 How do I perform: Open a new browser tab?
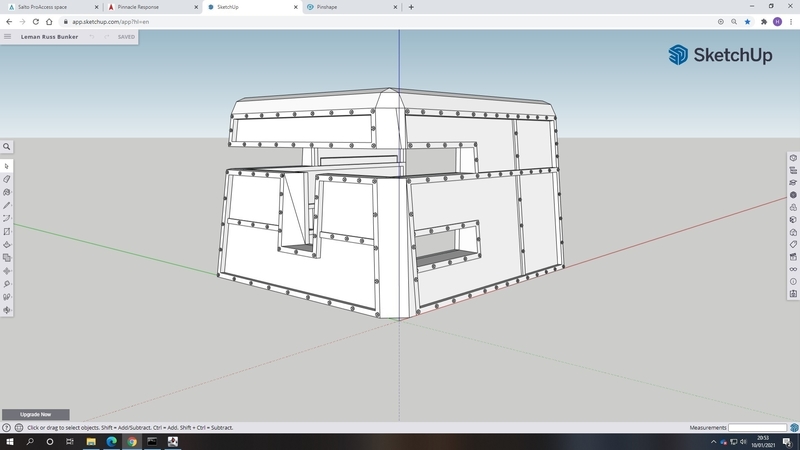pos(411,7)
